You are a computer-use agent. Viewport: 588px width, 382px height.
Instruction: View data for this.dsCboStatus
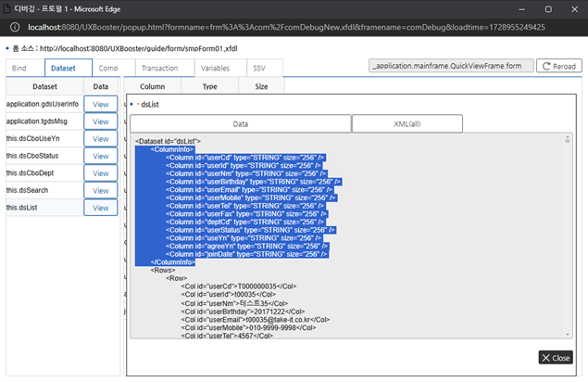point(101,156)
